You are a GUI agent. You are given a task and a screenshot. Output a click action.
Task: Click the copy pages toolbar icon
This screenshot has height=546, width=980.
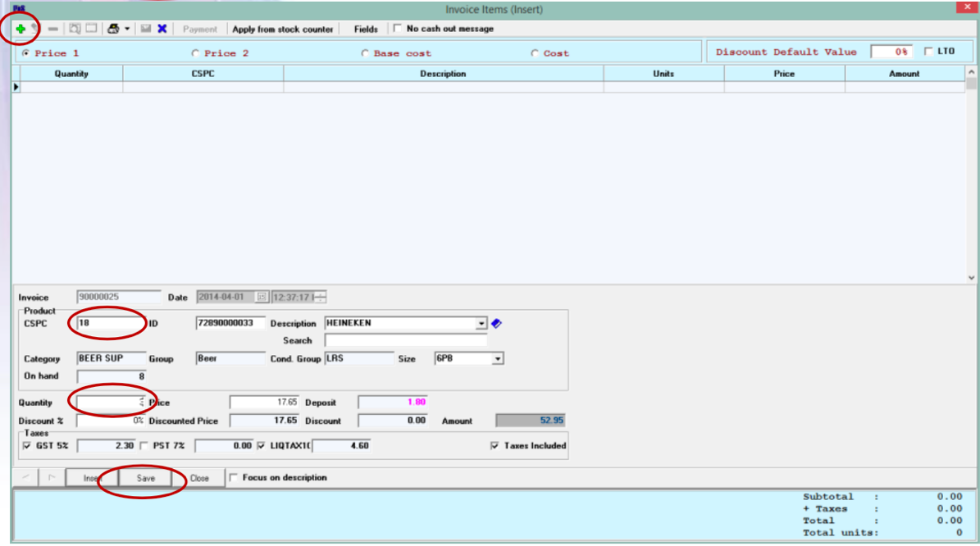(x=75, y=29)
